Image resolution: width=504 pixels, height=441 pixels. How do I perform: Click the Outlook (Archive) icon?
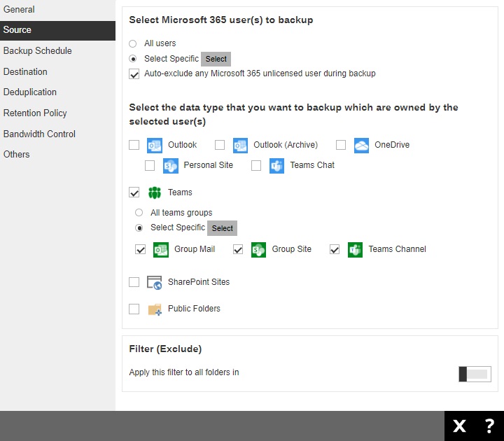240,146
